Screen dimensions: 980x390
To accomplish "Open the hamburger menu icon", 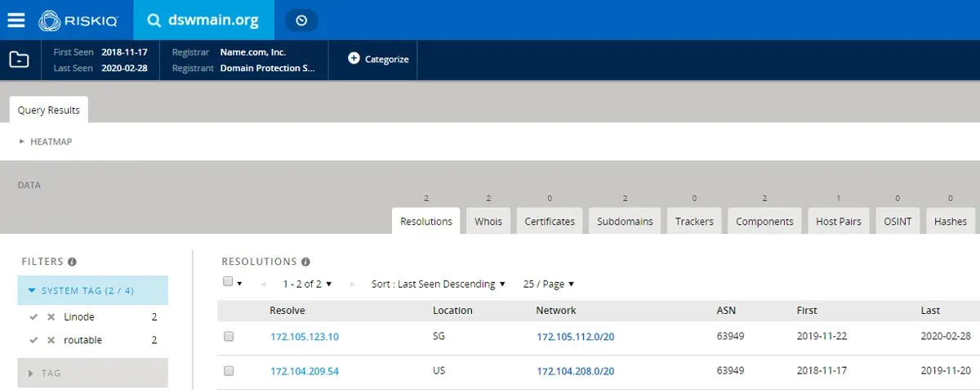I will point(16,20).
